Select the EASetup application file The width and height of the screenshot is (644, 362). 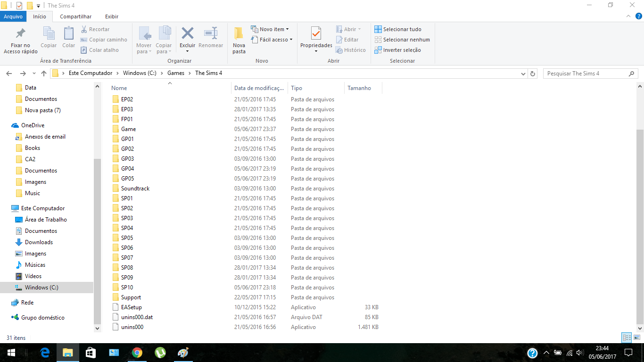(x=131, y=307)
